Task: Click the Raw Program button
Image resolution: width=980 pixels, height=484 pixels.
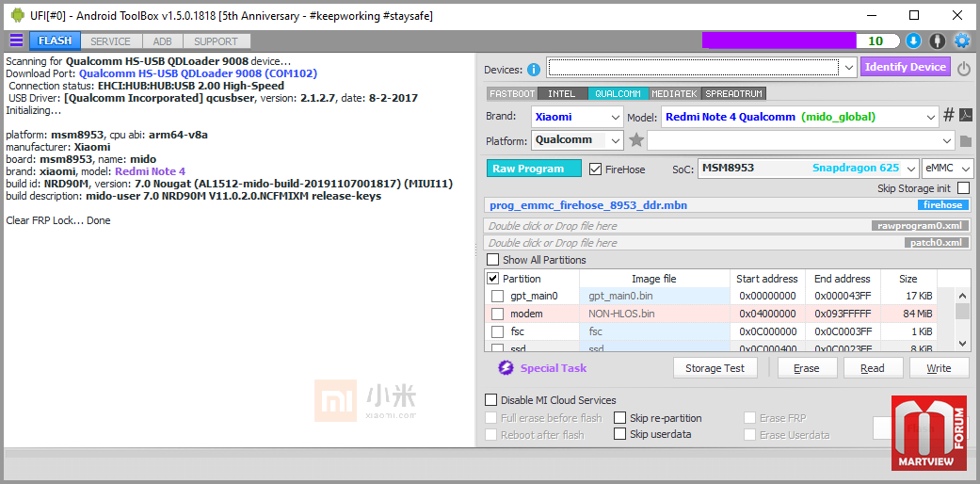Action: coord(534,169)
